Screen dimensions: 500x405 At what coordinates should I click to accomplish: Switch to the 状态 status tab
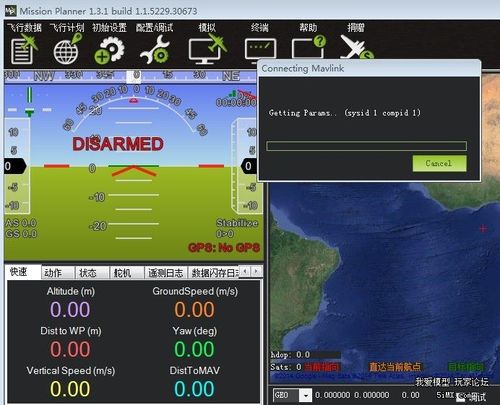click(x=92, y=273)
